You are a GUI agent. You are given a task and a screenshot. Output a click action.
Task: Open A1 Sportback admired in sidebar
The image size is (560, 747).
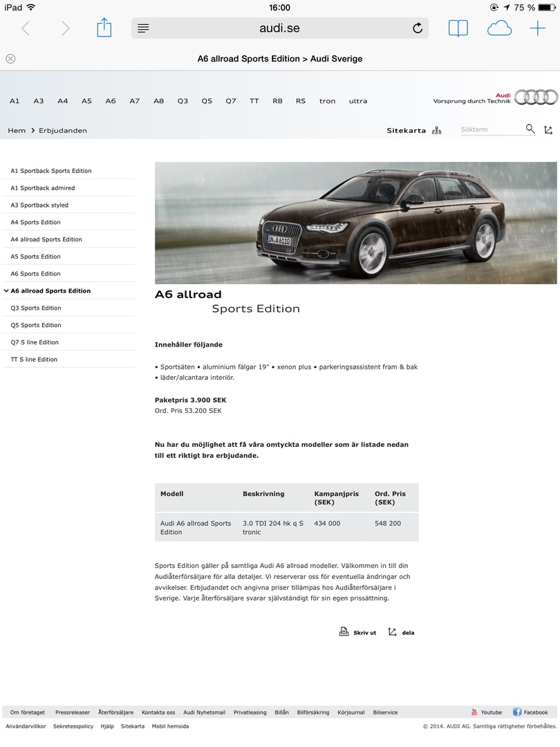click(43, 188)
